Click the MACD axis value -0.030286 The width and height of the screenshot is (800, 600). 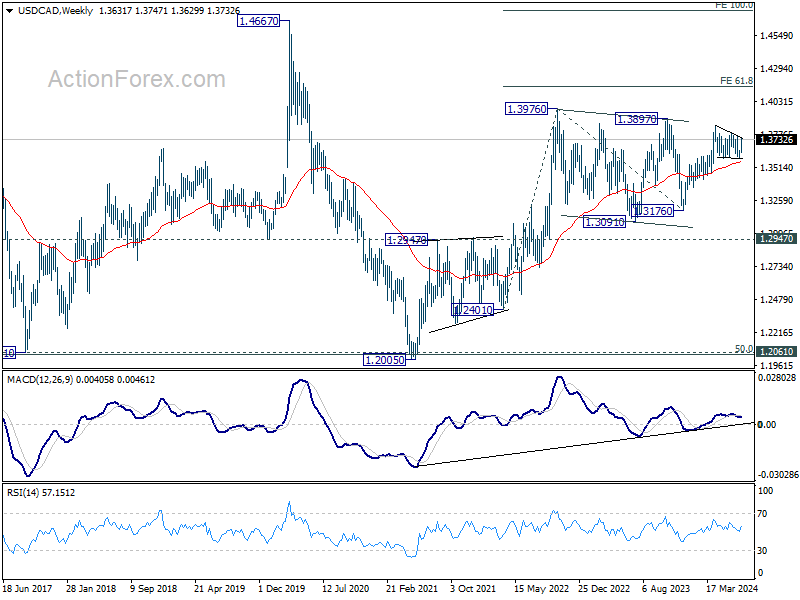pos(778,474)
